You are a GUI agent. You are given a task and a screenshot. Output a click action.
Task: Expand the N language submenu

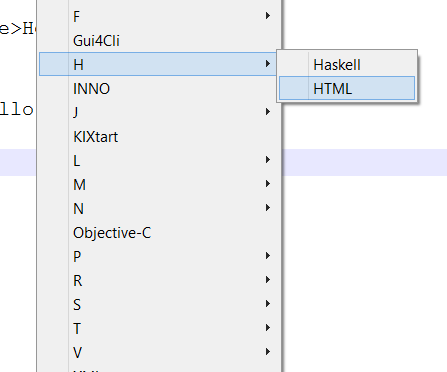159,208
